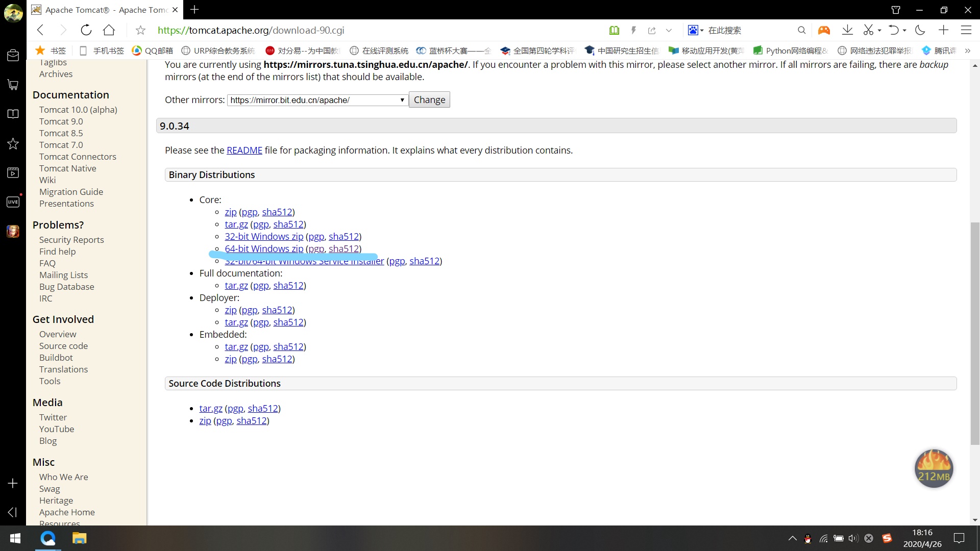Enable the browser Lightning performance mode
The width and height of the screenshot is (980, 551).
click(632, 30)
